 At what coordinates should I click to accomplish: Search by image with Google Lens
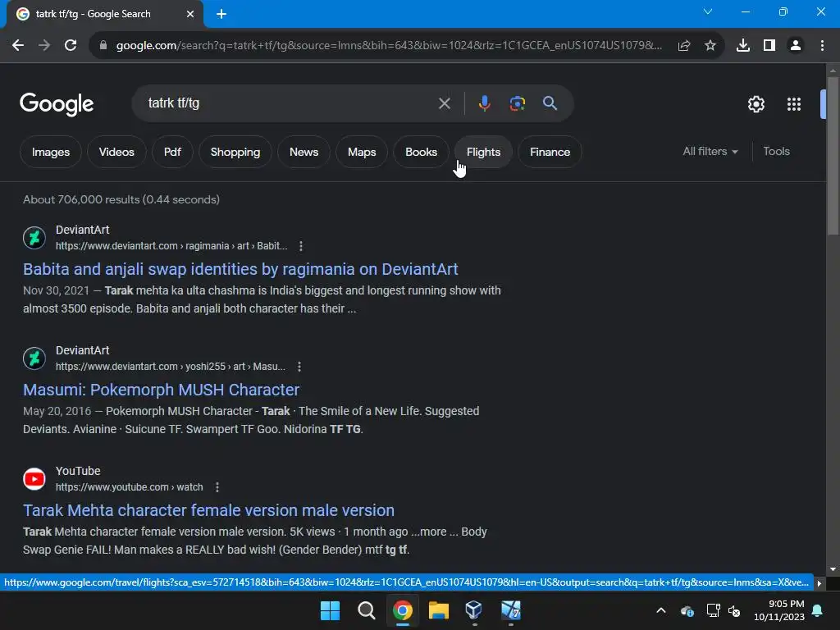(518, 103)
